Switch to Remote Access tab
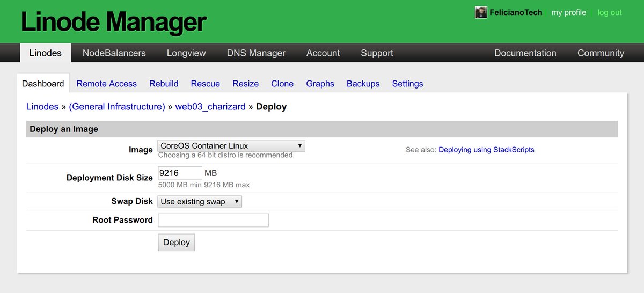Screen dimensions: 644x293 point(106,84)
